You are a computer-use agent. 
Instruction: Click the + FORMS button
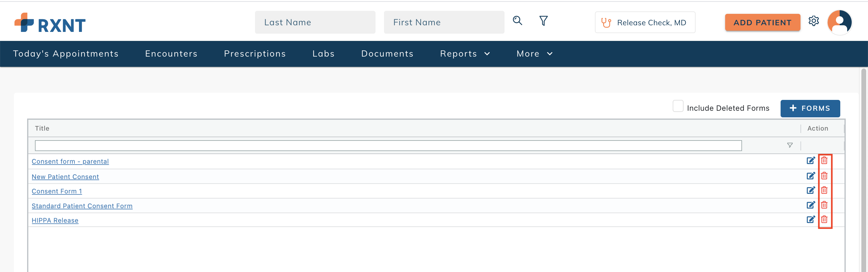tap(810, 108)
